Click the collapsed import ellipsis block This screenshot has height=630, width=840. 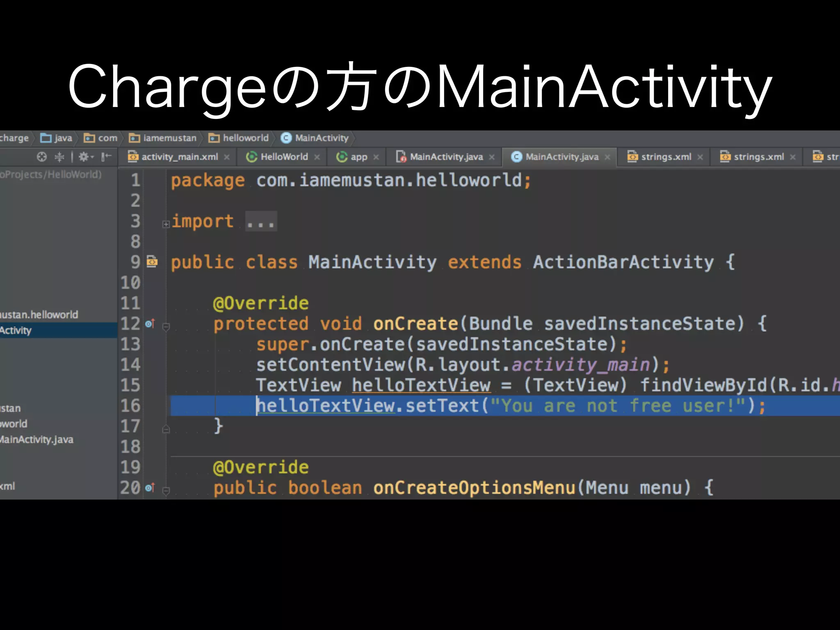pos(261,222)
